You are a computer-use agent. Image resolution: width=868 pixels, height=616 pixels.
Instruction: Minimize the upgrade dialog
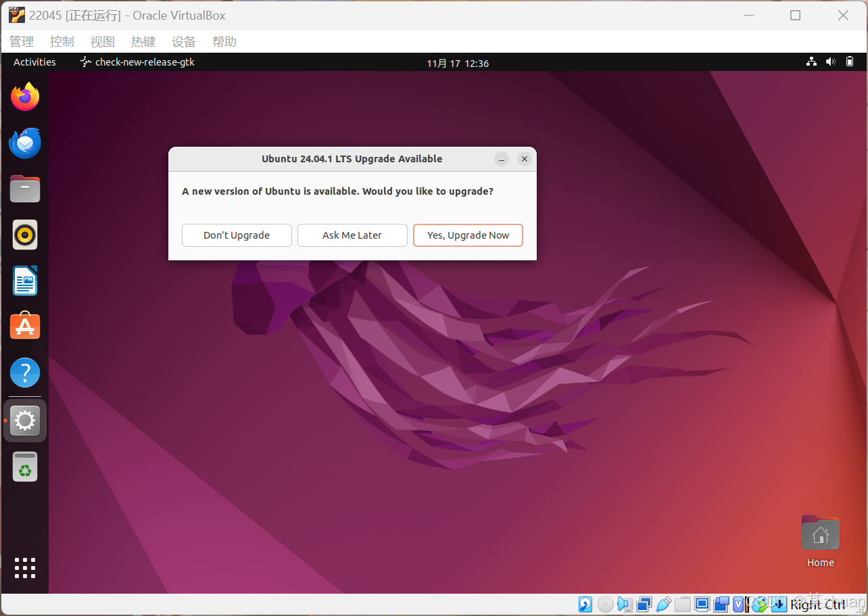coord(502,159)
